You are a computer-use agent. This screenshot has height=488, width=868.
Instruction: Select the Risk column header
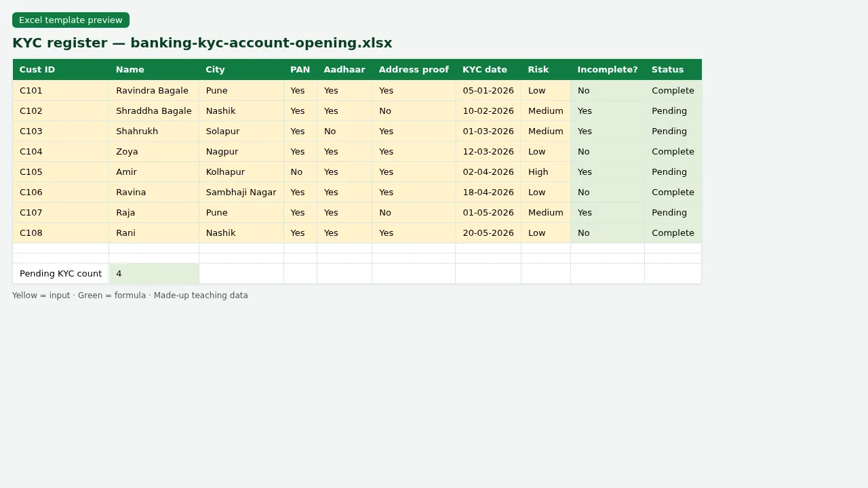(546, 70)
